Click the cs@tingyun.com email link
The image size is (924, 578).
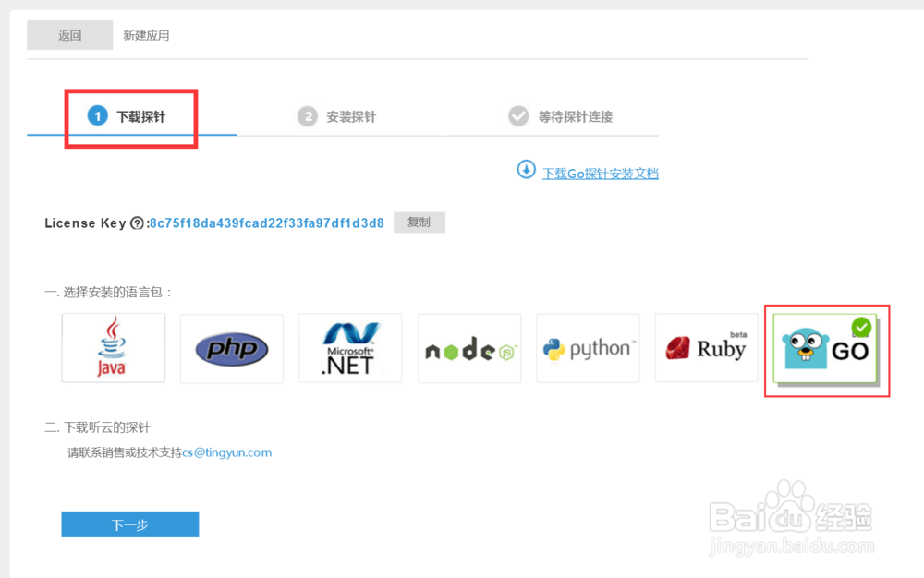[x=227, y=452]
